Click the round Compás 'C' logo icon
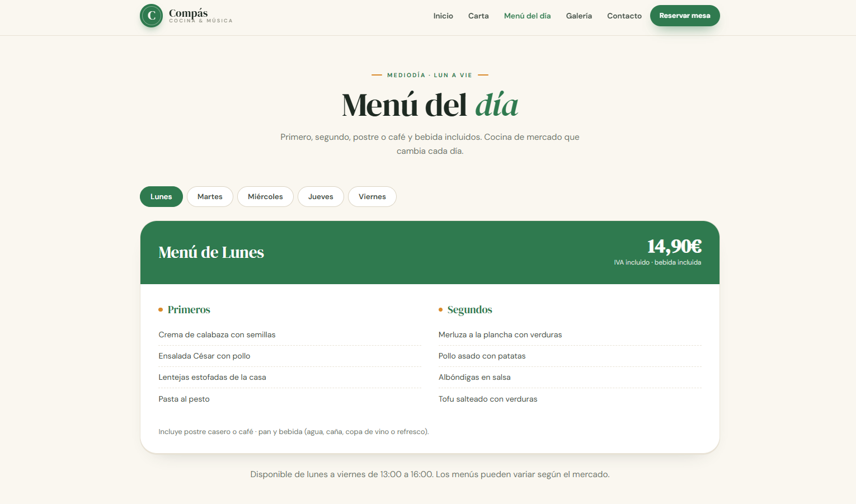The width and height of the screenshot is (856, 504). (x=151, y=16)
